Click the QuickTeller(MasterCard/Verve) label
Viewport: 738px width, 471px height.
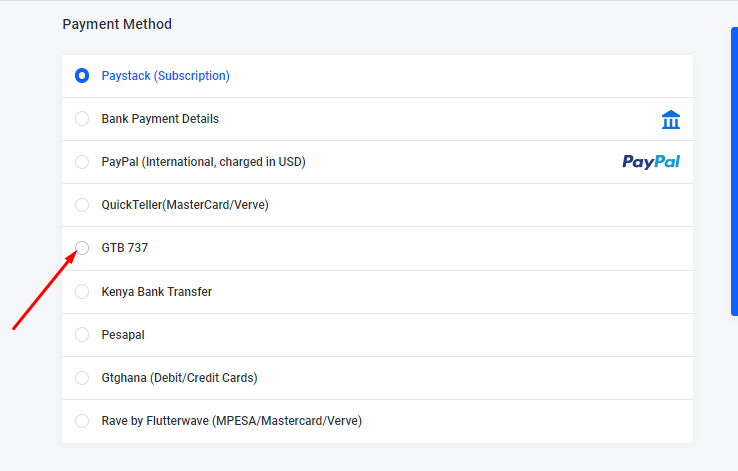(185, 205)
